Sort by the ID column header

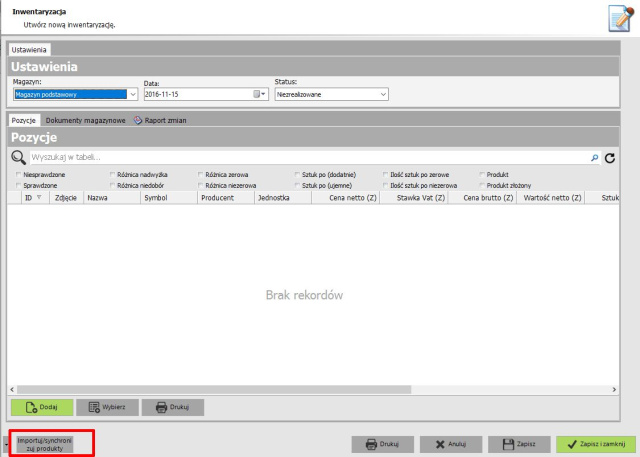(x=33, y=198)
